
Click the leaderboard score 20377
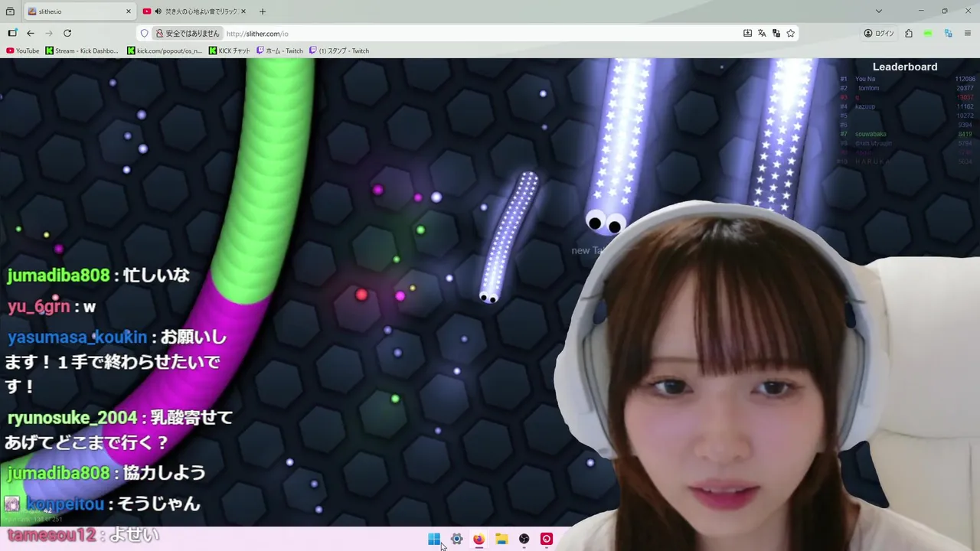click(x=965, y=88)
